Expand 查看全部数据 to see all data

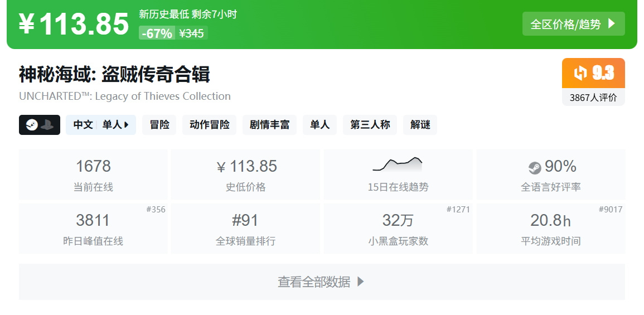click(322, 282)
